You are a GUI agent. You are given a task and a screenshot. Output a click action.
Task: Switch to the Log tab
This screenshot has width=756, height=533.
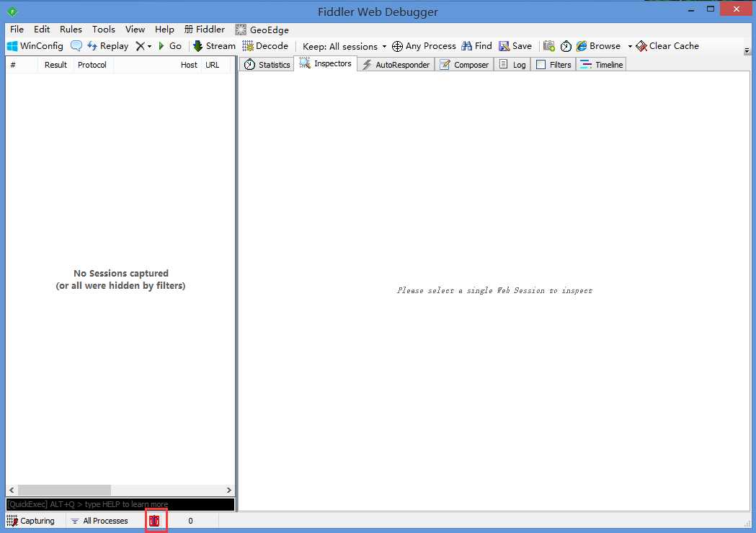tap(512, 65)
